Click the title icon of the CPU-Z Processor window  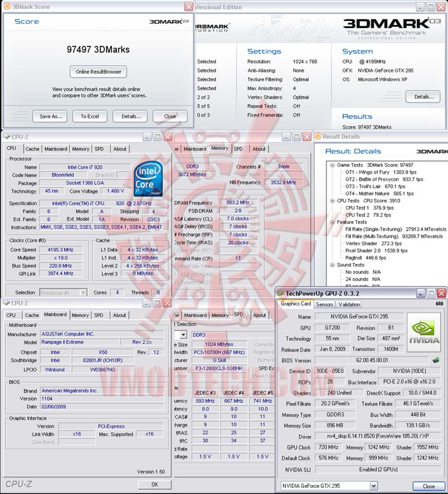[7, 137]
